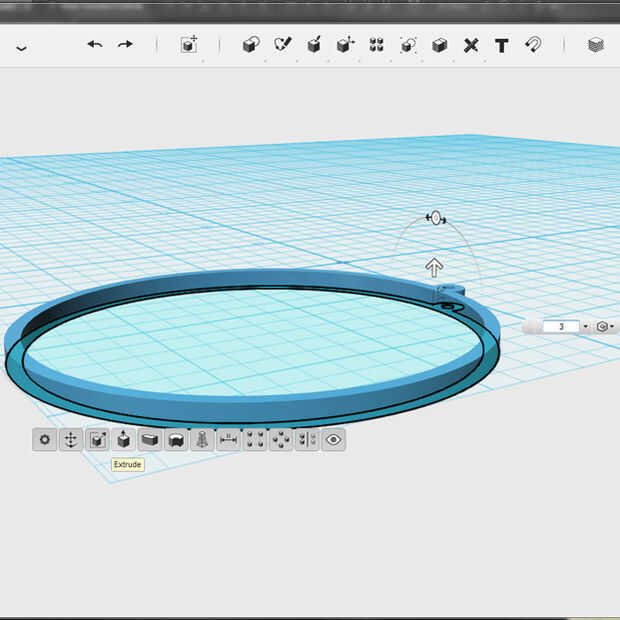This screenshot has width=620, height=620.
Task: Open the Primitives tool in top toolbar
Action: coord(251,45)
